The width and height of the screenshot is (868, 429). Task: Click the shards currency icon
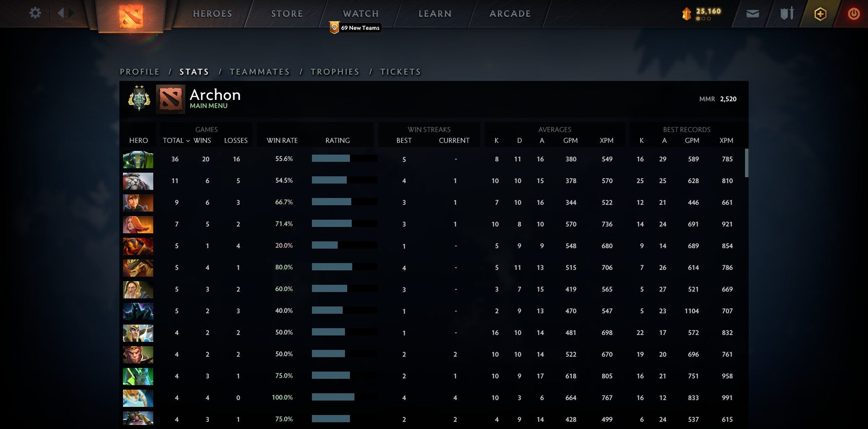coord(686,14)
